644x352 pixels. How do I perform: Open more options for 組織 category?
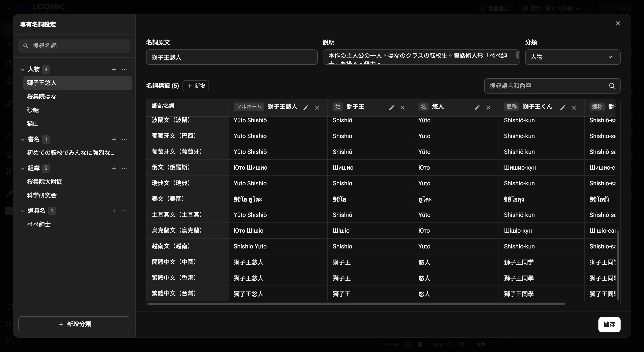(x=124, y=168)
